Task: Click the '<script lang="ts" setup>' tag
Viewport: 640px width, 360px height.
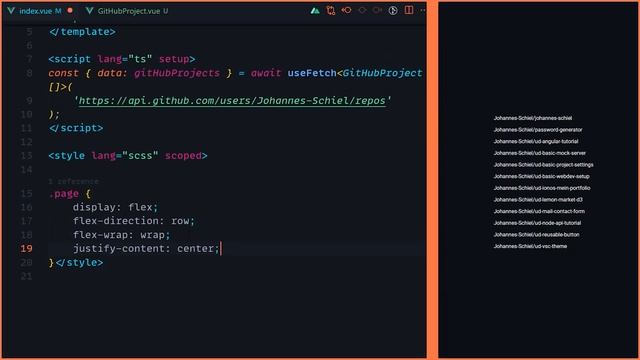Action: (122, 59)
